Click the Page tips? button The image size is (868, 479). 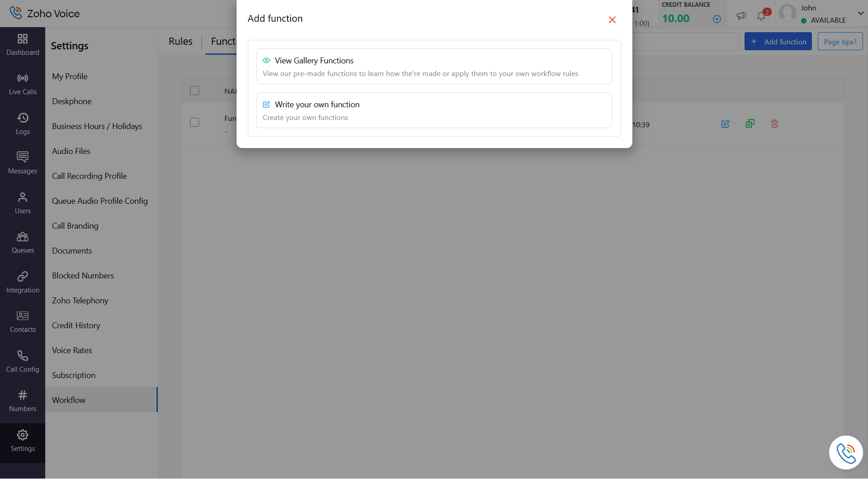[x=840, y=42]
